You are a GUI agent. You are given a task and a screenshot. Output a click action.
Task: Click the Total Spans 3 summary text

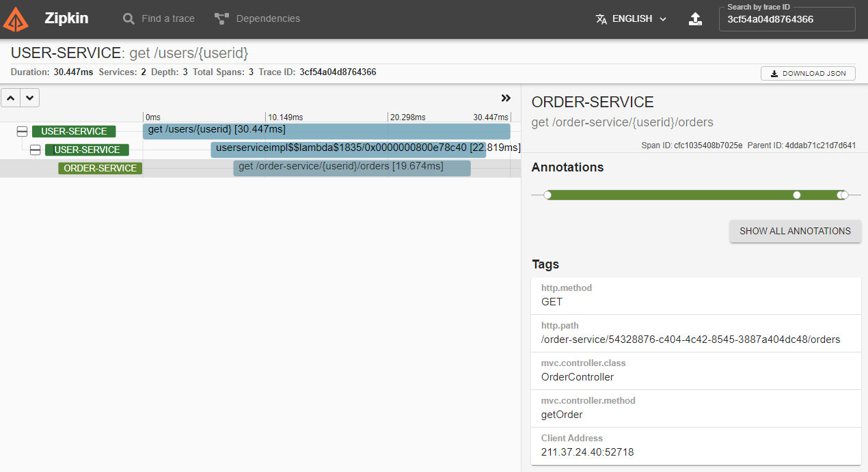tap(223, 72)
